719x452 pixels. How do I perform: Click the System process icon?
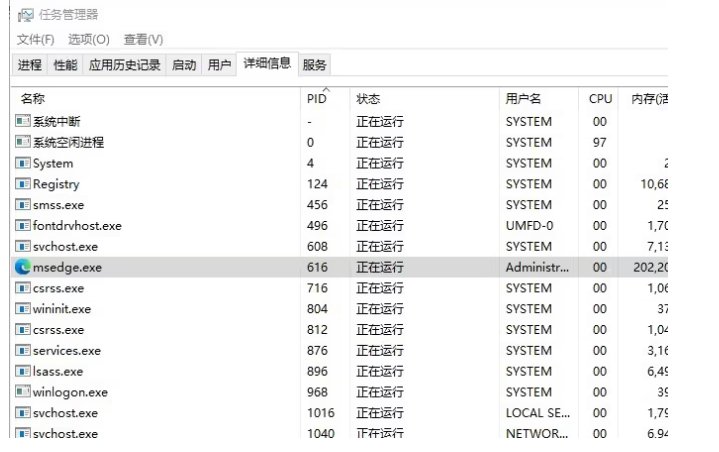pos(22,163)
